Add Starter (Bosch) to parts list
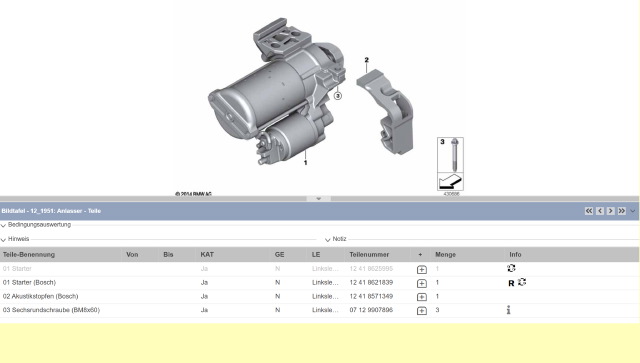 coord(422,283)
